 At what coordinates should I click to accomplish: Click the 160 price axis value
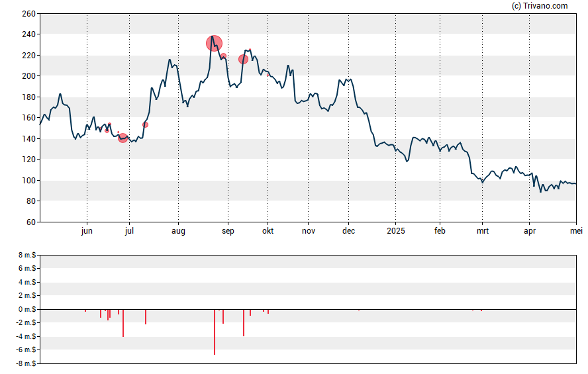(29, 118)
